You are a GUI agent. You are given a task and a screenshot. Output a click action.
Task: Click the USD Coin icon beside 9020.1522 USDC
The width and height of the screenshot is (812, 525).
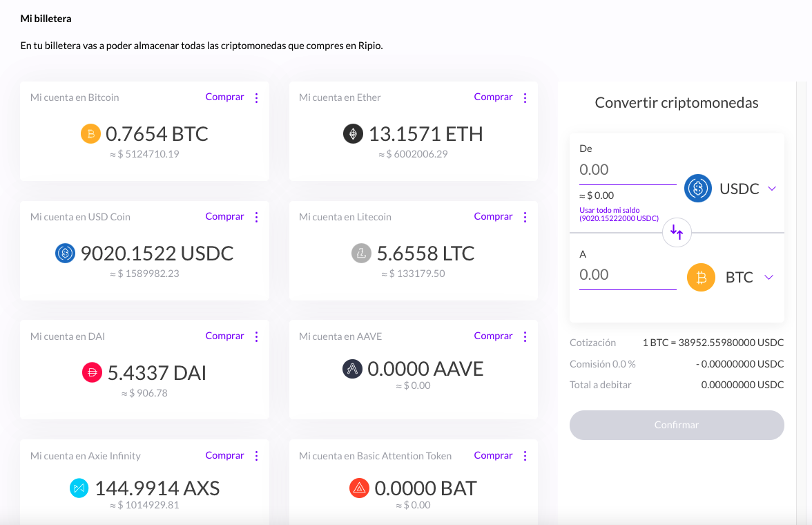coord(65,253)
